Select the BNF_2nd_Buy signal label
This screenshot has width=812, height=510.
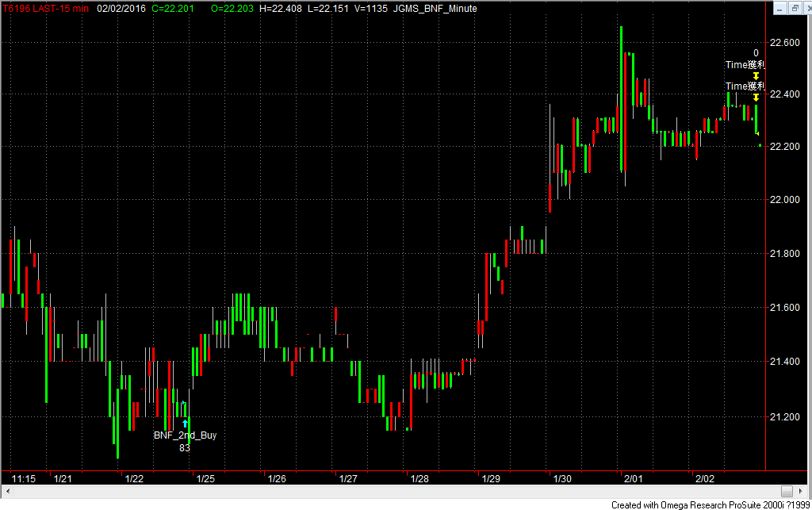(185, 435)
